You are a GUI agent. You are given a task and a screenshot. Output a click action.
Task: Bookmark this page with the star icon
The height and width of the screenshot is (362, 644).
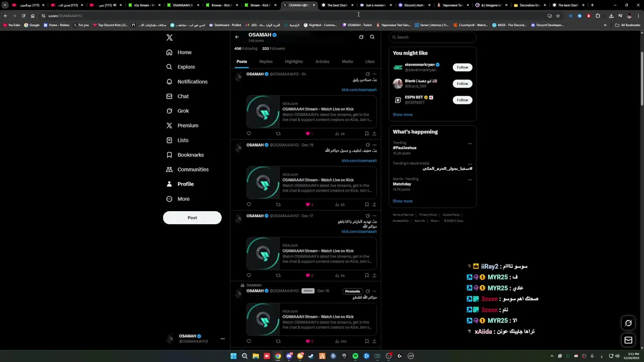pos(558,16)
